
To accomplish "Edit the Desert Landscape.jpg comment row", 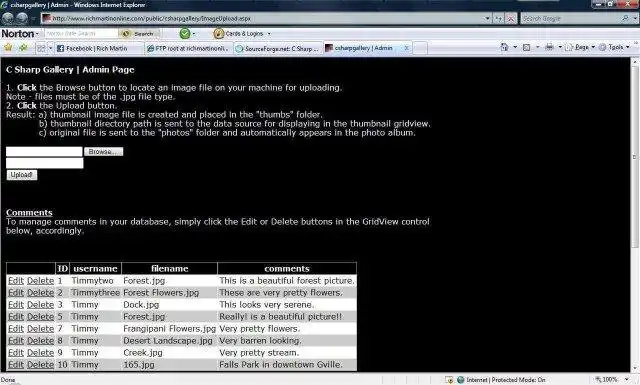I will (x=16, y=340).
